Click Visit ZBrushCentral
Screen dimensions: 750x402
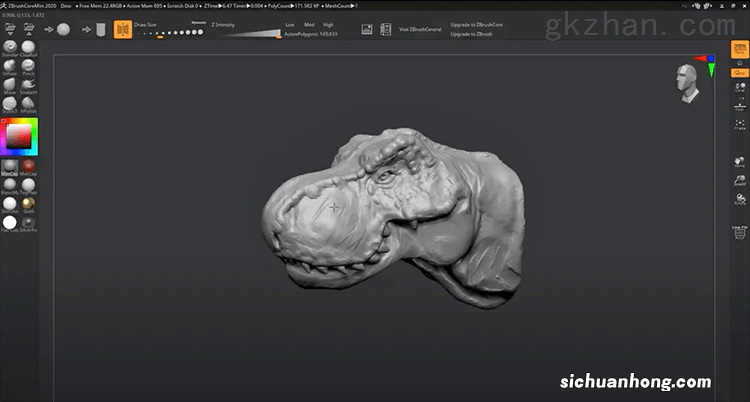(420, 30)
